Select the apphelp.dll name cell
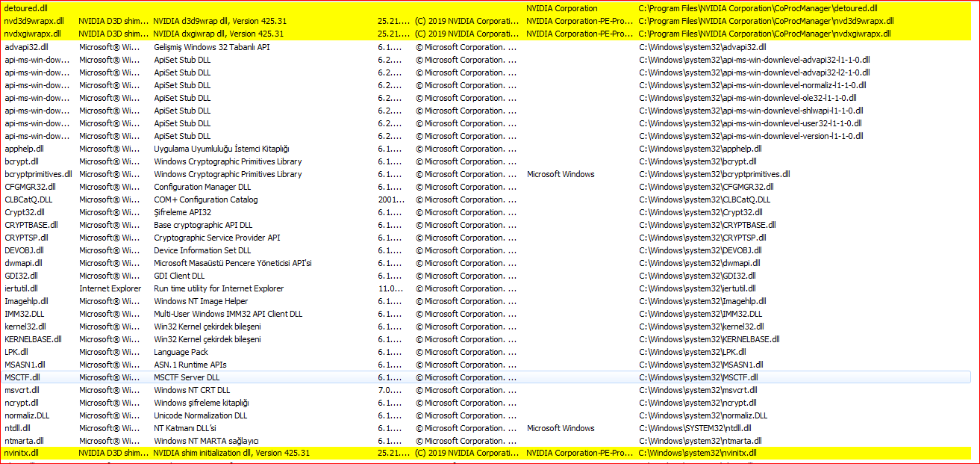Screen dimensions: 980x464 [x=25, y=149]
